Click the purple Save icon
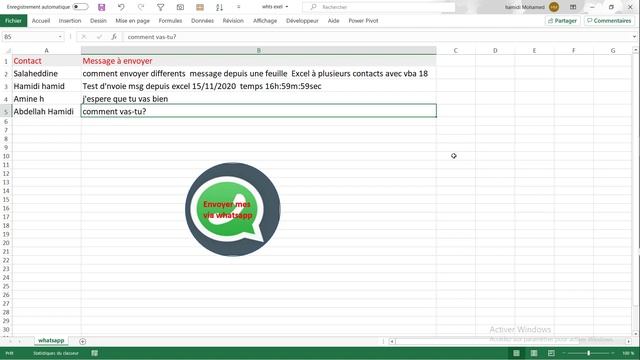 point(102,7)
